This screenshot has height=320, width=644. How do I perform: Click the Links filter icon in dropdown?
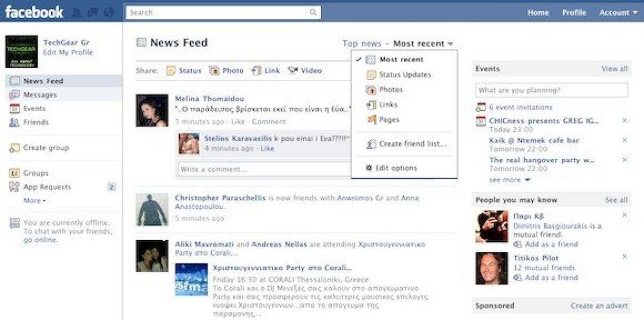coord(371,105)
